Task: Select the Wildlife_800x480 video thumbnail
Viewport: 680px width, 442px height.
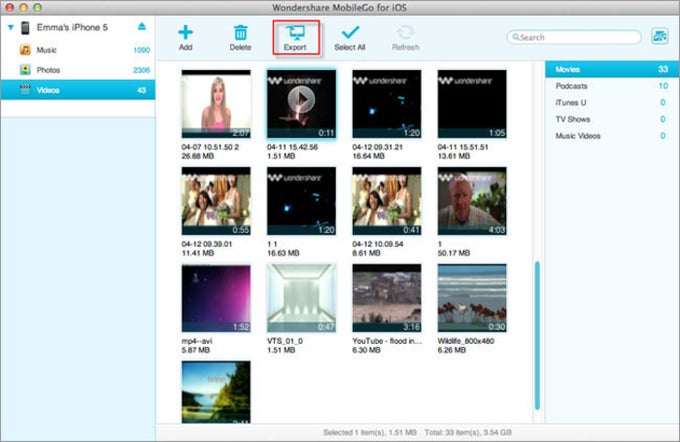Action: 472,298
